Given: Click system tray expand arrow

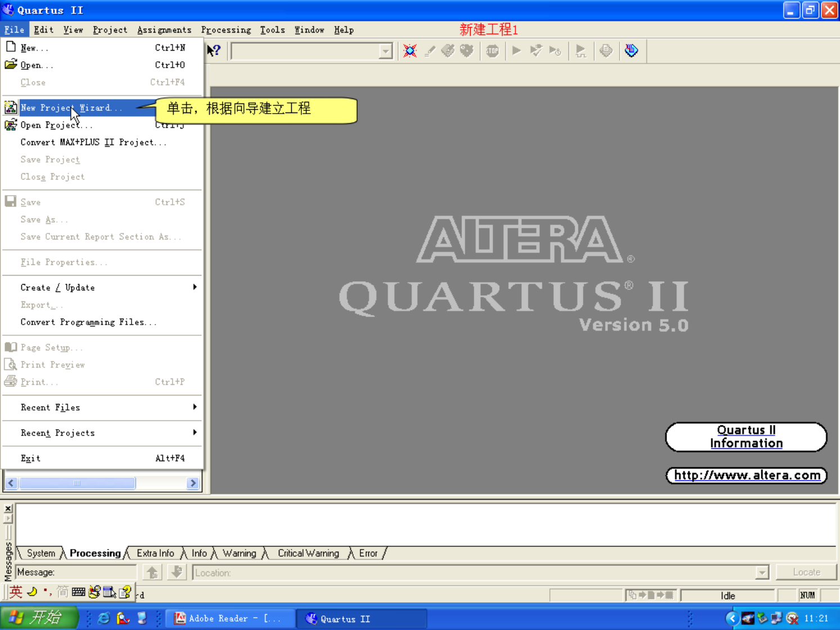Looking at the screenshot, I should click(x=731, y=618).
